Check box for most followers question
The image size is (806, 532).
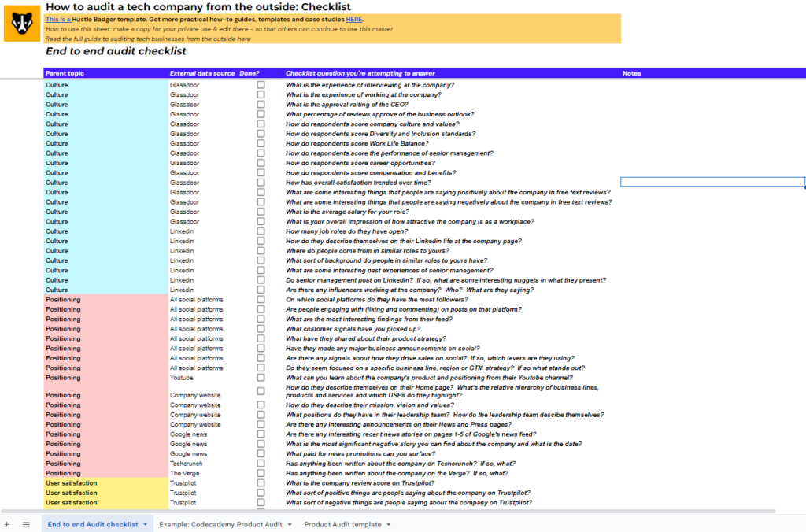[261, 300]
